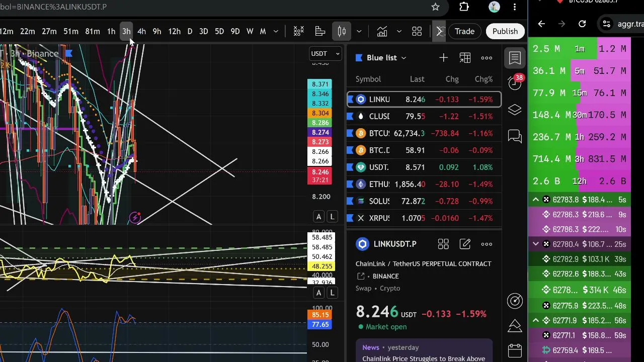Open the browser profile avatar
This screenshot has height=362, width=644.
[x=494, y=7]
